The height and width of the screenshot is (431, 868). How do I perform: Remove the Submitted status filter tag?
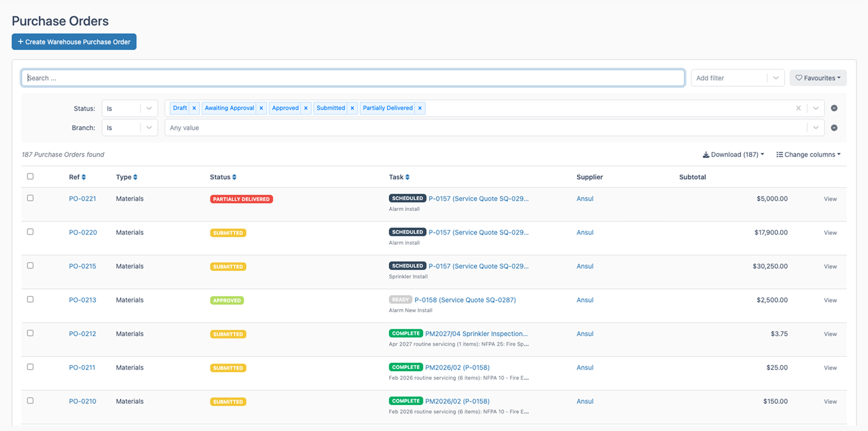[352, 108]
